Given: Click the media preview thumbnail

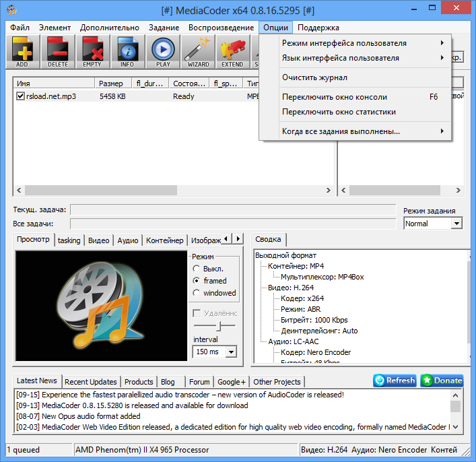Looking at the screenshot, I should [102, 306].
